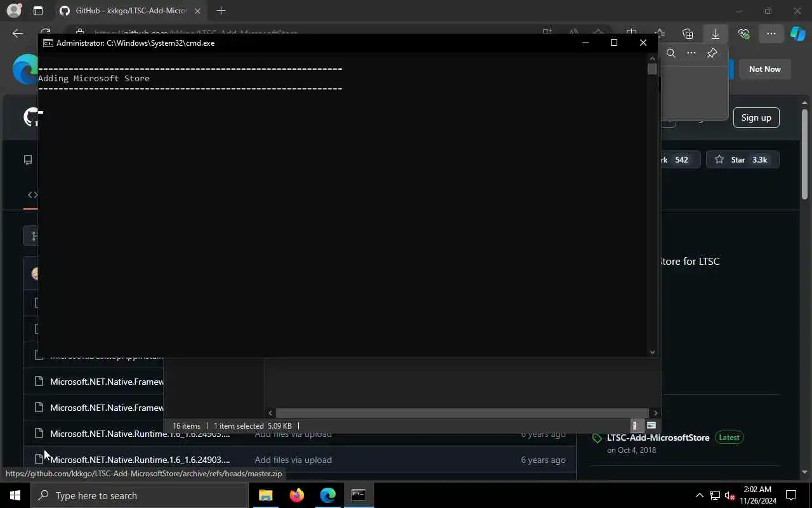812x508 pixels.
Task: Click the cmd taskbar icon
Action: (x=359, y=495)
